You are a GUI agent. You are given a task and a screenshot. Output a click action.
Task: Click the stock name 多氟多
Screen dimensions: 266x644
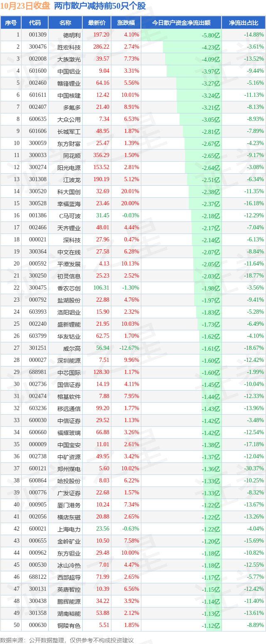coord(72,107)
